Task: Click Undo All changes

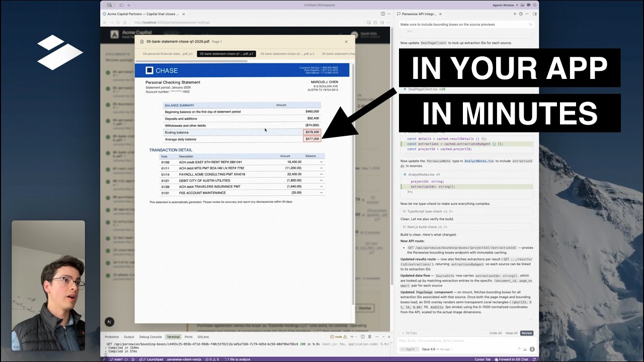Action: (x=496, y=333)
